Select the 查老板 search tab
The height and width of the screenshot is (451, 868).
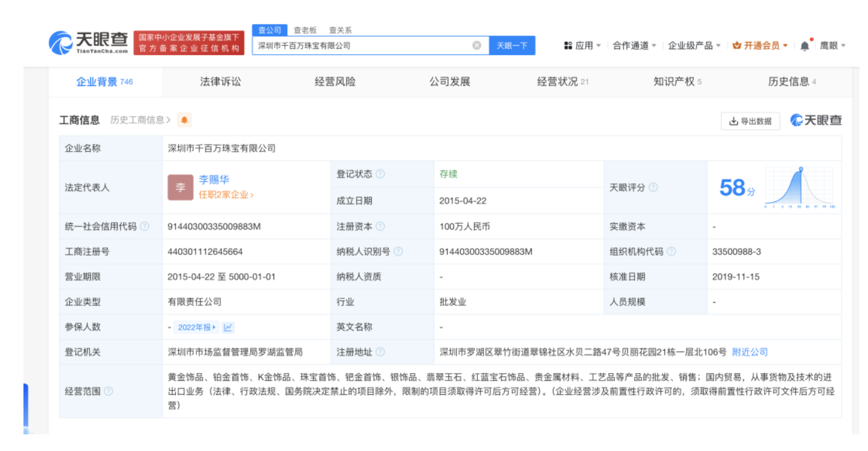click(x=305, y=30)
